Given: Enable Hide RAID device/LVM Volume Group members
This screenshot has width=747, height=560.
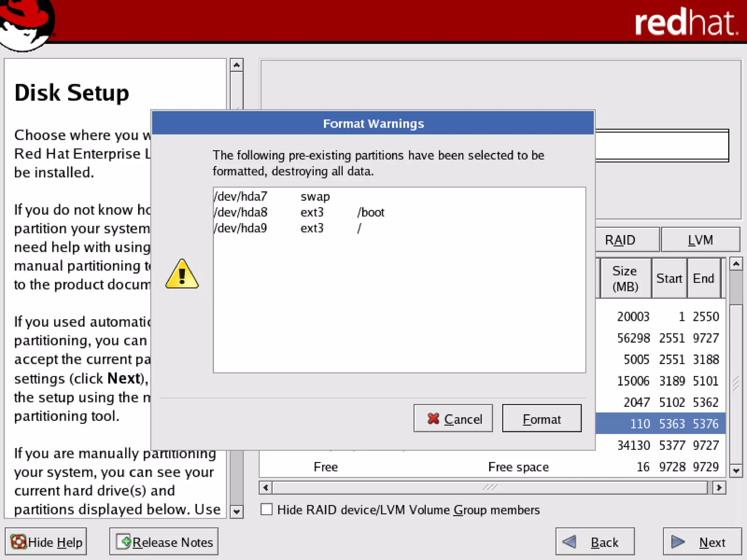Looking at the screenshot, I should pyautogui.click(x=267, y=509).
